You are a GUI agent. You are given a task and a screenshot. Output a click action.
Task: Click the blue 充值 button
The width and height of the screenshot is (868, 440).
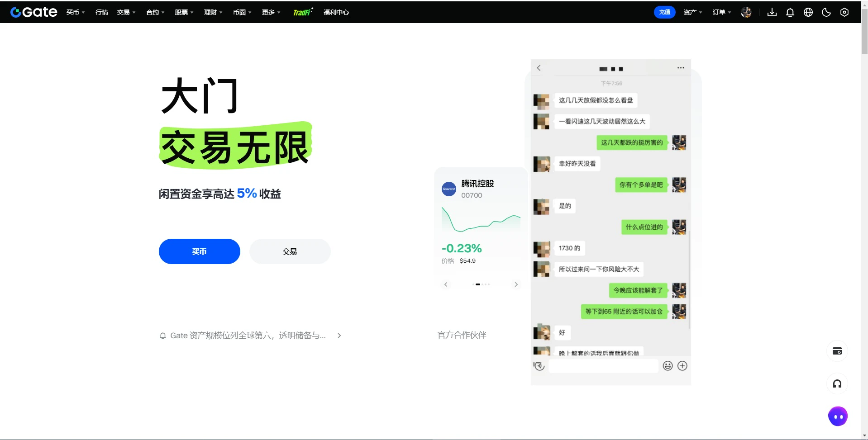click(x=665, y=12)
